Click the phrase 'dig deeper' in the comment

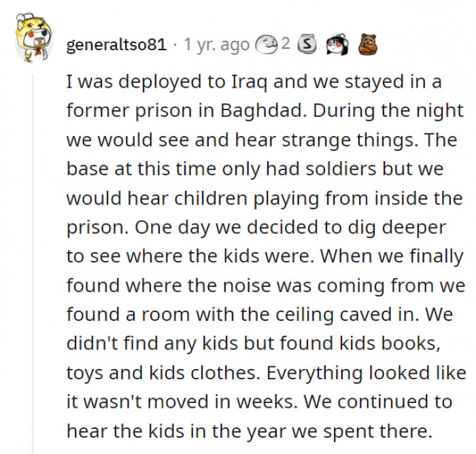click(396, 228)
